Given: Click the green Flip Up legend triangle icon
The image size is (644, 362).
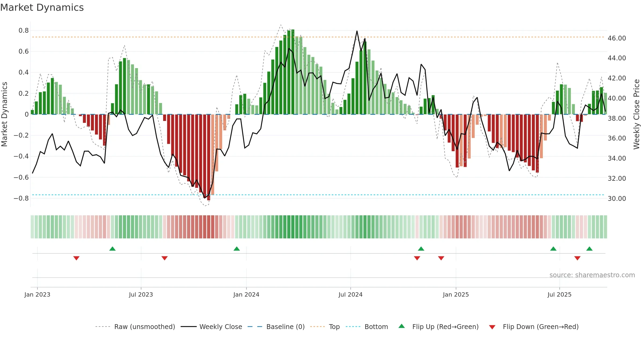Looking at the screenshot, I should click(402, 326).
